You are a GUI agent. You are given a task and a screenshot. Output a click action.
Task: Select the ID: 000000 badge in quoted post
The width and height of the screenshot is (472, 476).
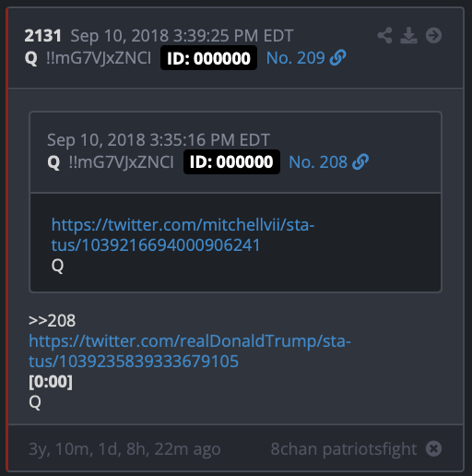pyautogui.click(x=231, y=161)
